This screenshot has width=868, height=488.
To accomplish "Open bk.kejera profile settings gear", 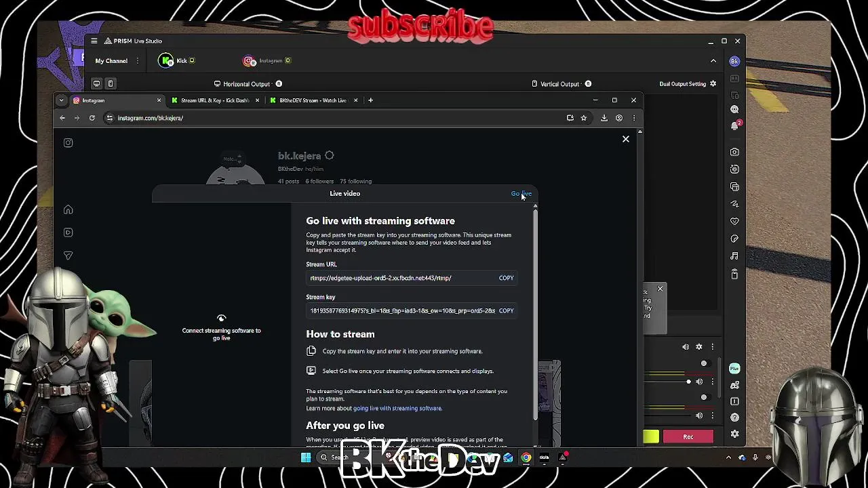I will [330, 156].
